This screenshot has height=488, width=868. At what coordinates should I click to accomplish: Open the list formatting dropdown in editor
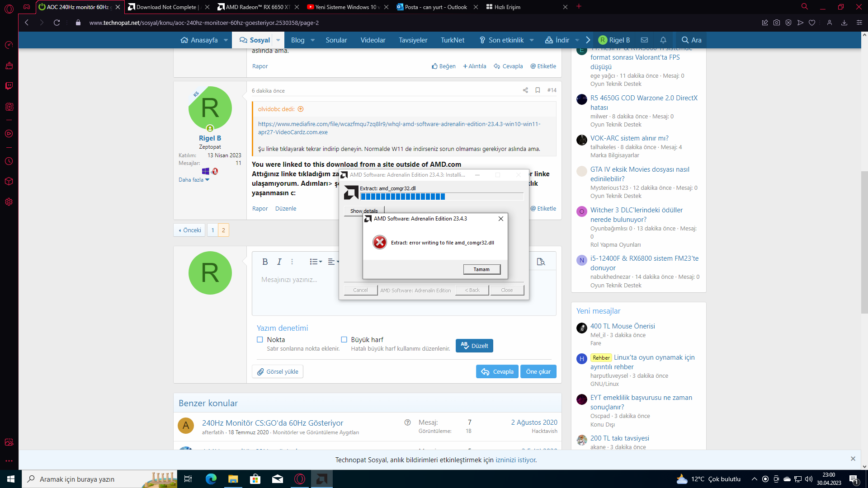(x=316, y=262)
